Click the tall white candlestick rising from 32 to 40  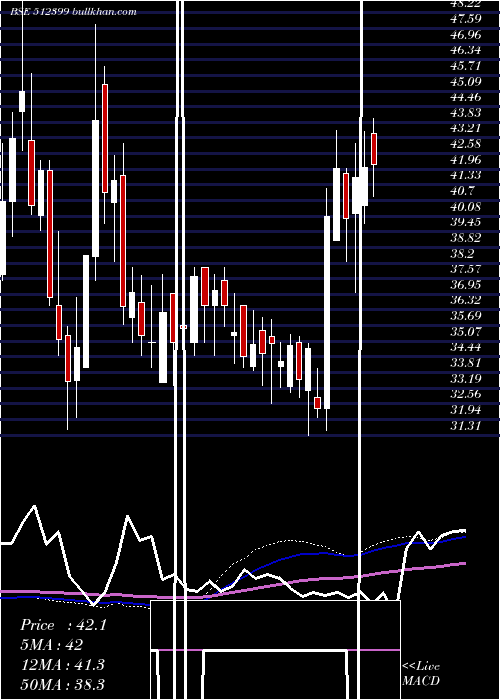coord(327,312)
